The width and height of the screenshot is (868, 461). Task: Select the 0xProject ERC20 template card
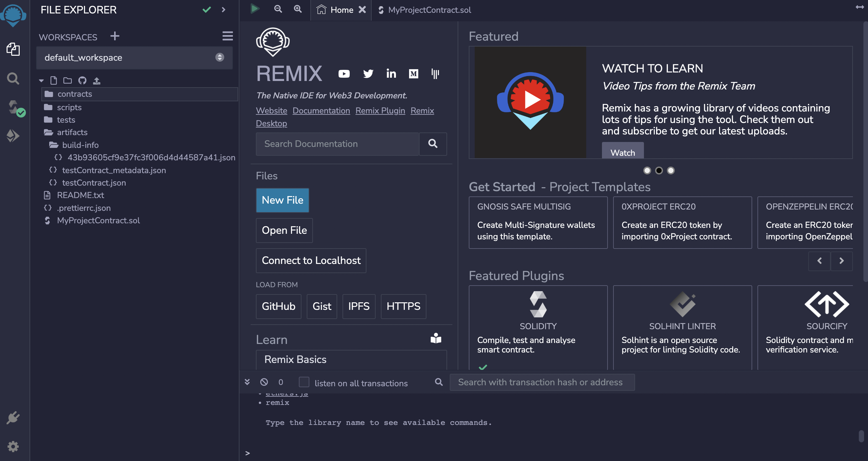coord(682,223)
